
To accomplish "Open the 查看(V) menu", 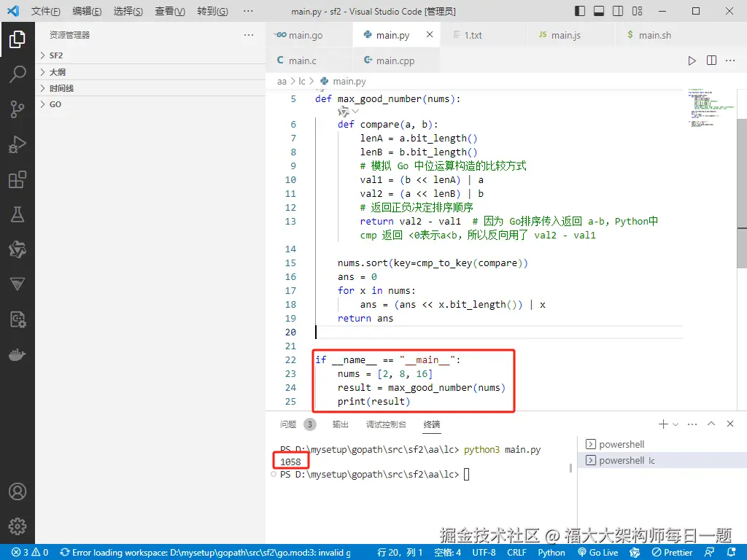I will (x=170, y=11).
